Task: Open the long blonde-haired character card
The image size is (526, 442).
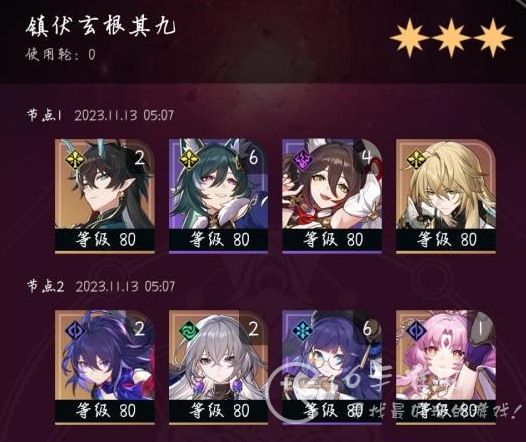Action: click(x=445, y=196)
